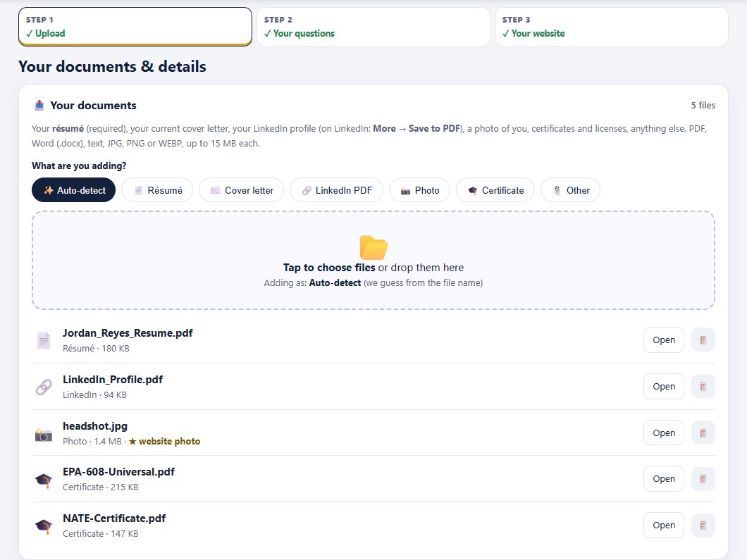Click the yellow folder icon in drop zone
This screenshot has height=560, width=747.
374,247
